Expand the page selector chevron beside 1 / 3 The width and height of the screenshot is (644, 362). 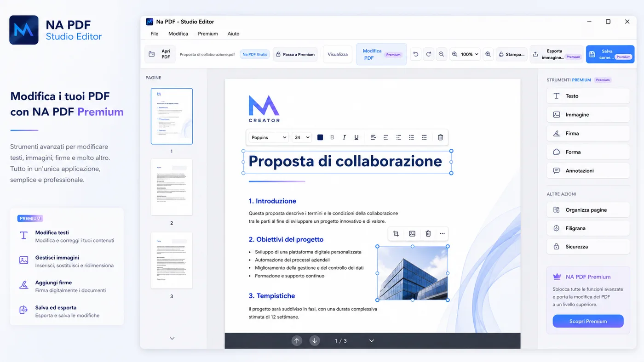(372, 341)
